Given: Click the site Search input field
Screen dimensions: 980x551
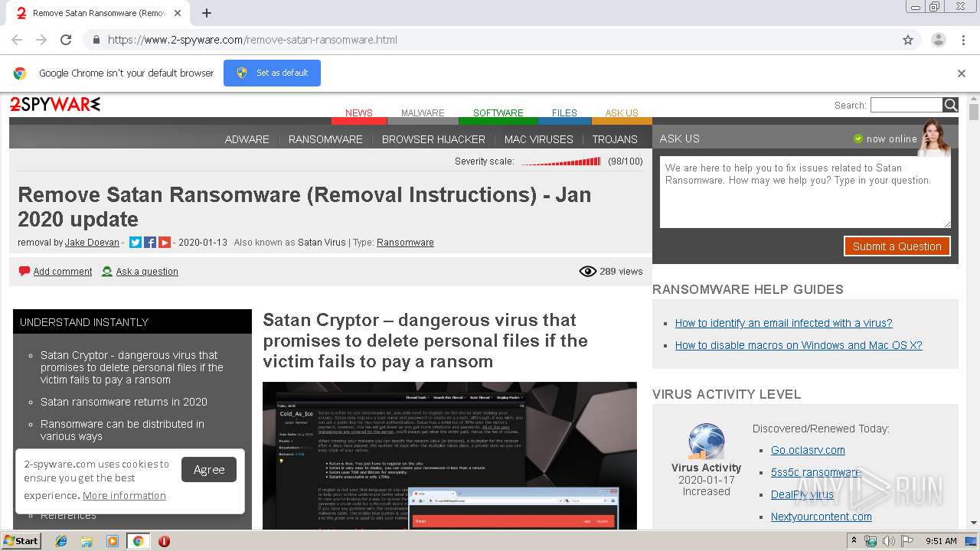Looking at the screenshot, I should 906,105.
